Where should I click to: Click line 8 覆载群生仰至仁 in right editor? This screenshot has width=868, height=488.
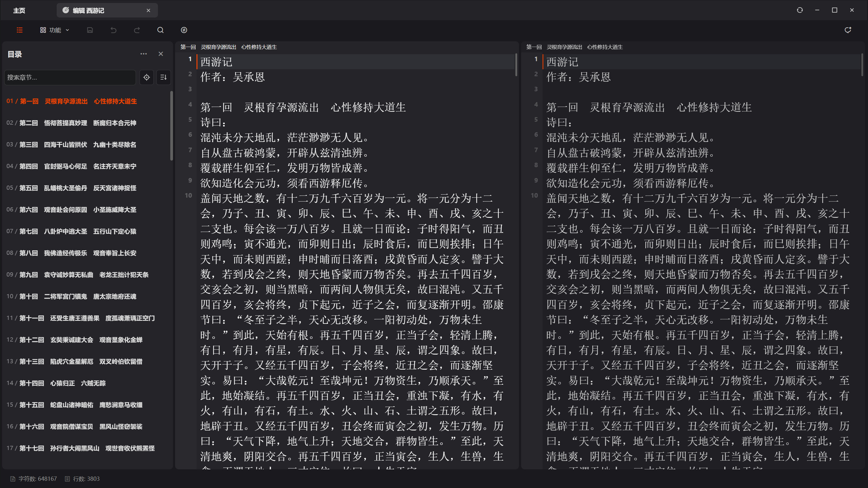coord(631,168)
